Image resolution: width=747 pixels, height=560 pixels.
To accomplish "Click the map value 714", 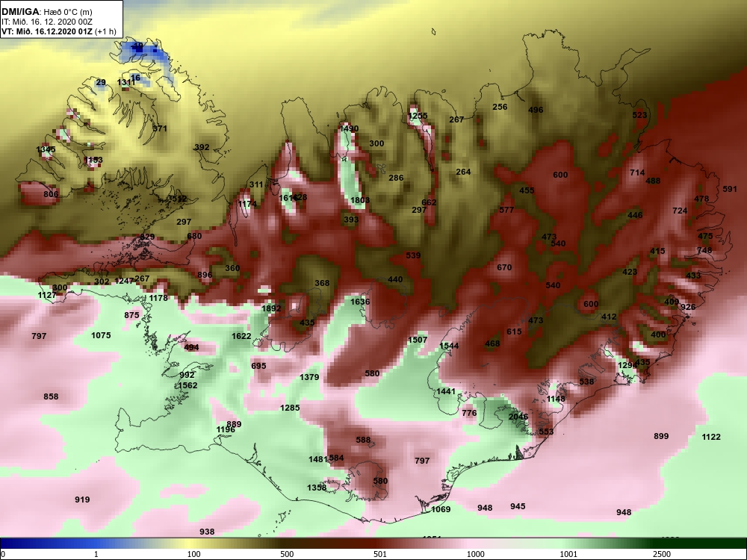I will 637,172.
